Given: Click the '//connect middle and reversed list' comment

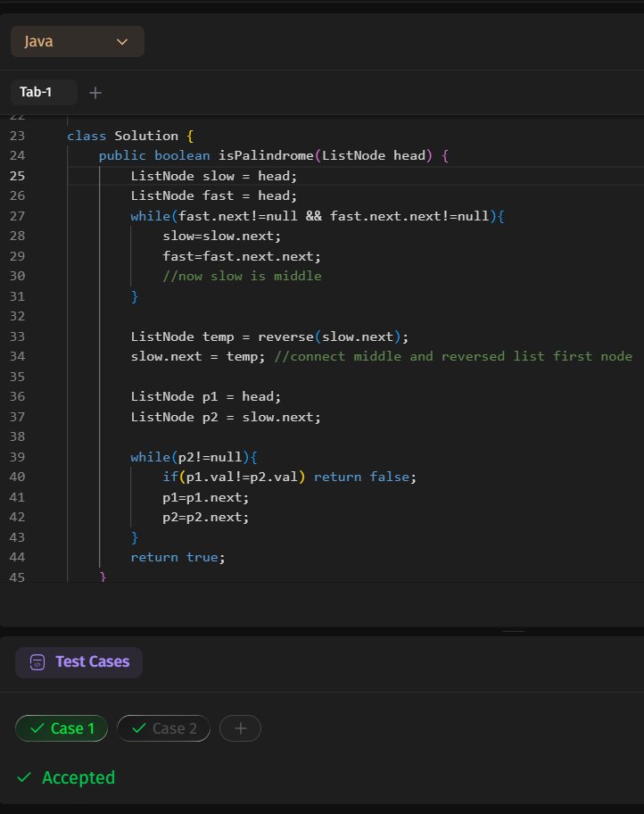Looking at the screenshot, I should (x=453, y=357).
